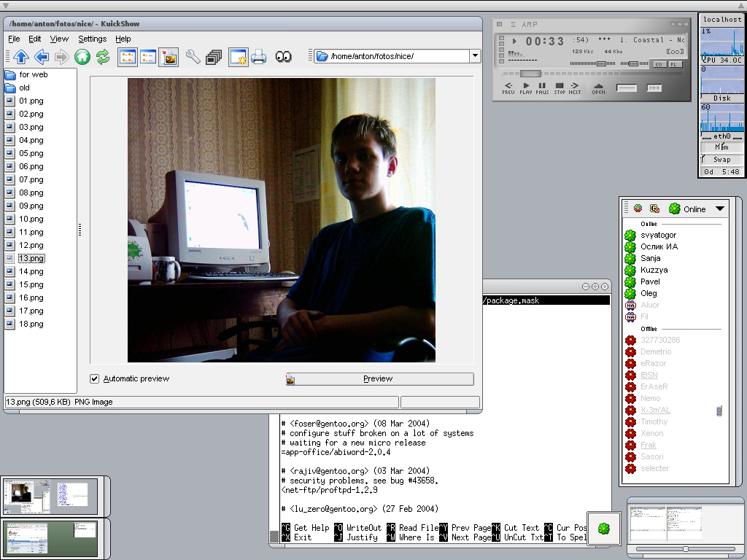Click the player's song position seek slider

(530, 74)
